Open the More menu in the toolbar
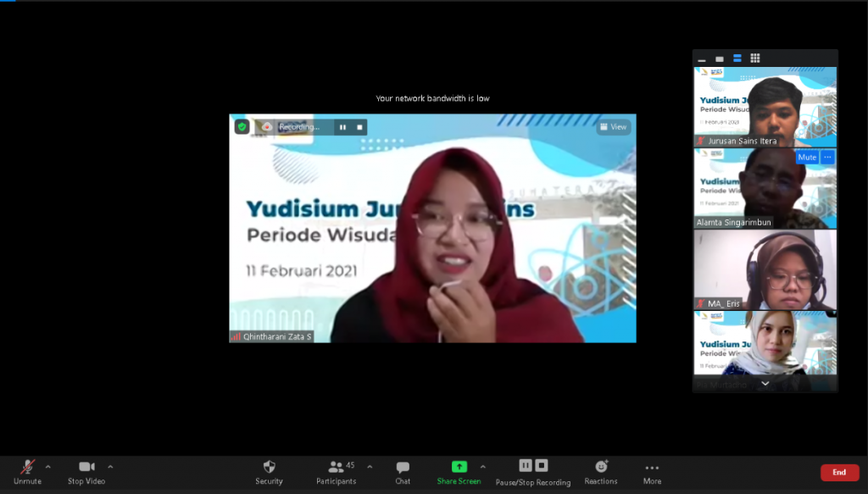868x494 pixels. click(x=652, y=472)
